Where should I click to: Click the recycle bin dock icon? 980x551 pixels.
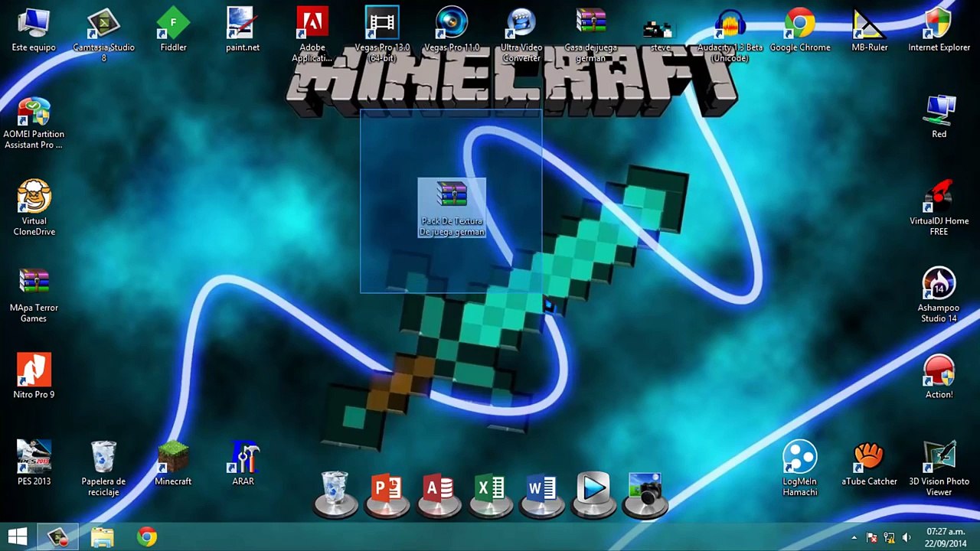pos(335,494)
